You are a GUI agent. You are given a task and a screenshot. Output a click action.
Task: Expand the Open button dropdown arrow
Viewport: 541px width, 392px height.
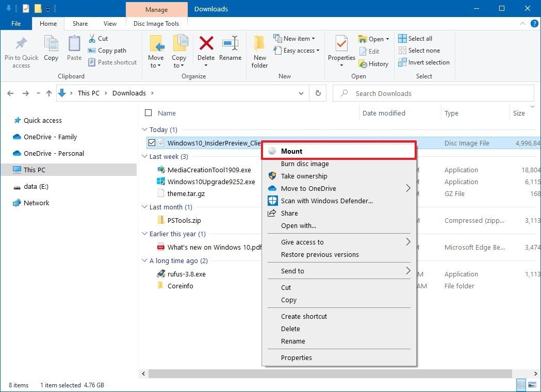(387, 39)
